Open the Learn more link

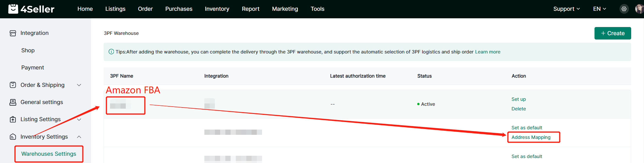pos(488,52)
